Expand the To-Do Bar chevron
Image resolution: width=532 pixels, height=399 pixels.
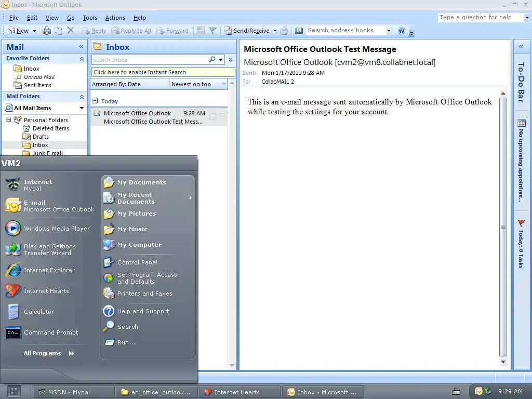[521, 46]
